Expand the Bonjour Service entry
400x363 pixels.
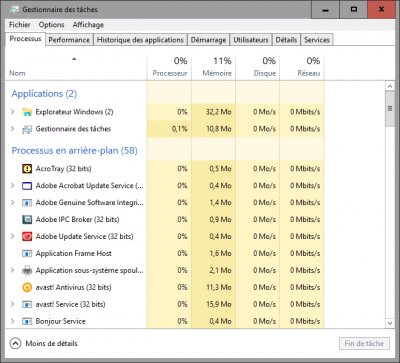[13, 321]
